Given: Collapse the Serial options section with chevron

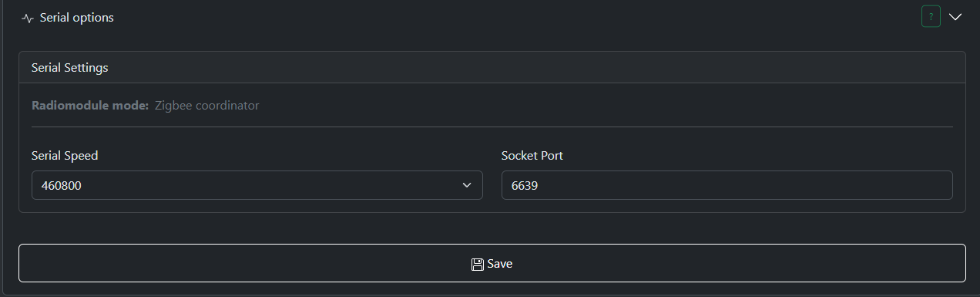Looking at the screenshot, I should [955, 17].
